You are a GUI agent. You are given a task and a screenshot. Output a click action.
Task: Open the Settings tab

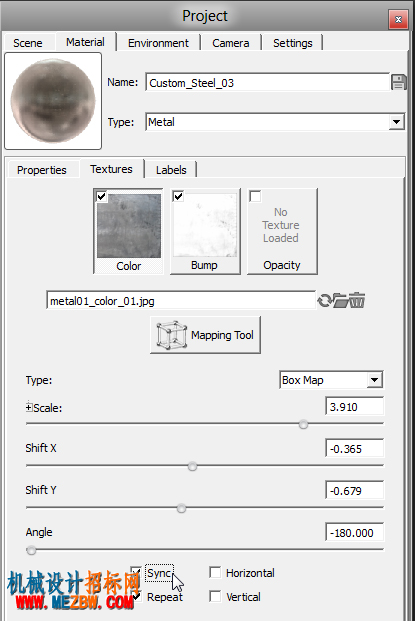click(x=293, y=43)
